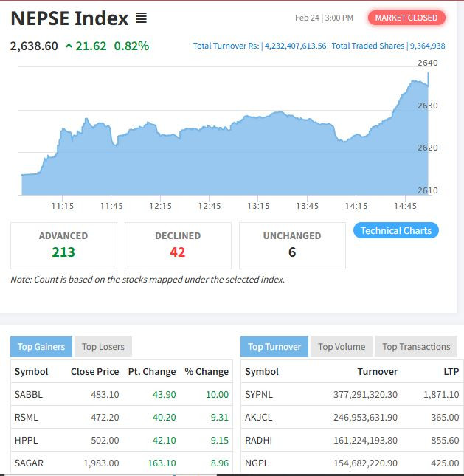Image resolution: width=464 pixels, height=476 pixels.
Task: Switch to the Top Losers tab
Action: (x=103, y=347)
